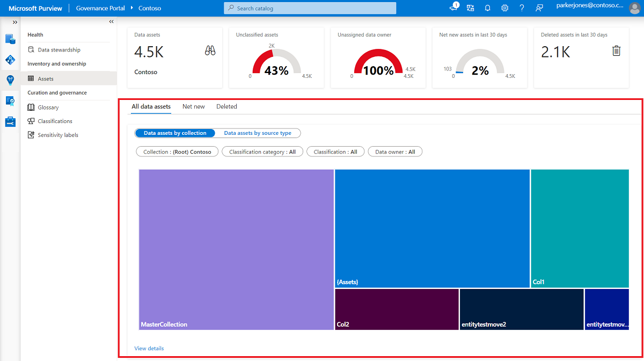Screen dimensions: 644x361
Task: Select Data assets by collection view
Action: [175, 133]
